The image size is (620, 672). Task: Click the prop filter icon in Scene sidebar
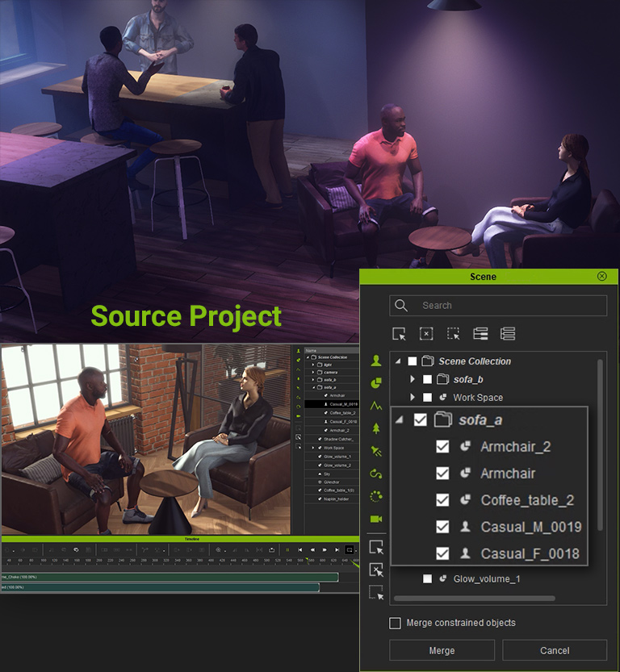(x=375, y=383)
